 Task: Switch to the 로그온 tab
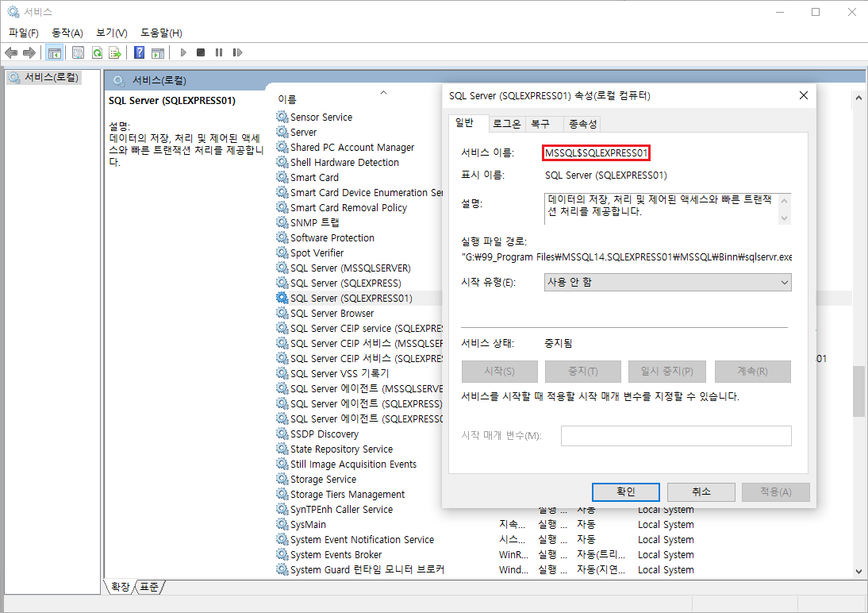(x=506, y=124)
